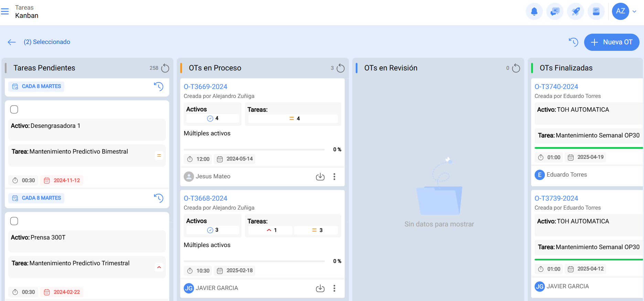Open three-dot menu on O-T3668-2024 card
Screen dimensions: 644x301
pos(334,288)
